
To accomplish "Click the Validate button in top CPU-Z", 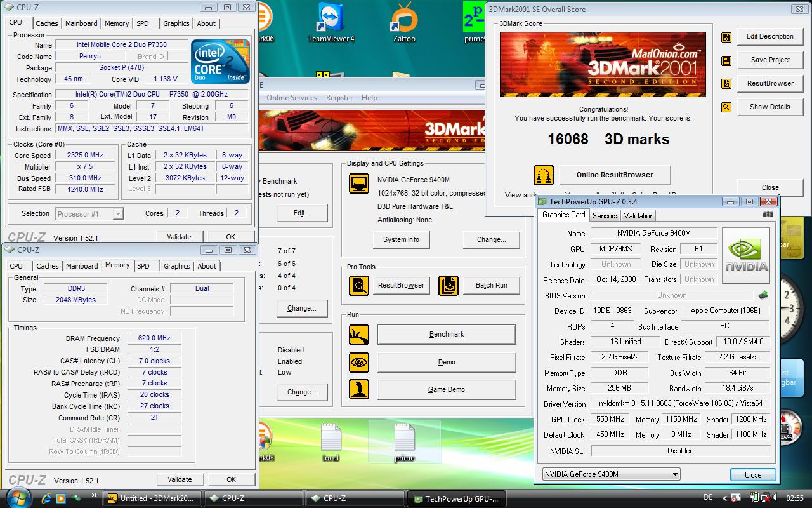I will (x=179, y=237).
